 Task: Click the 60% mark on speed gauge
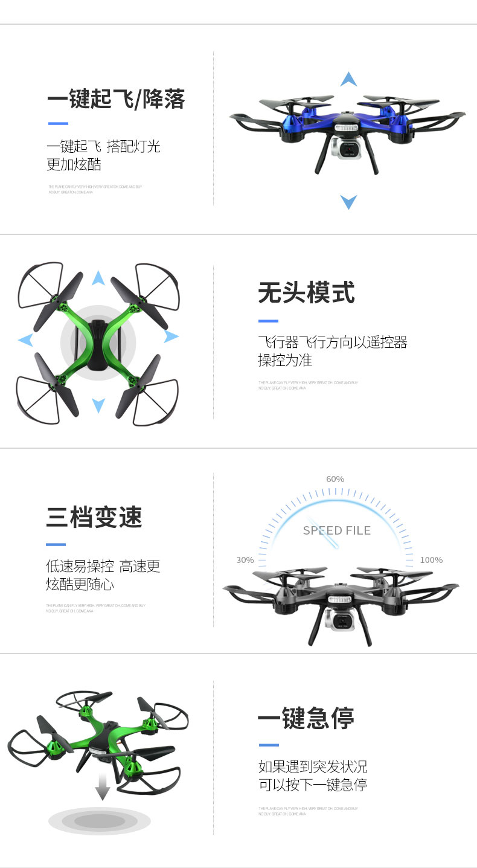click(335, 479)
